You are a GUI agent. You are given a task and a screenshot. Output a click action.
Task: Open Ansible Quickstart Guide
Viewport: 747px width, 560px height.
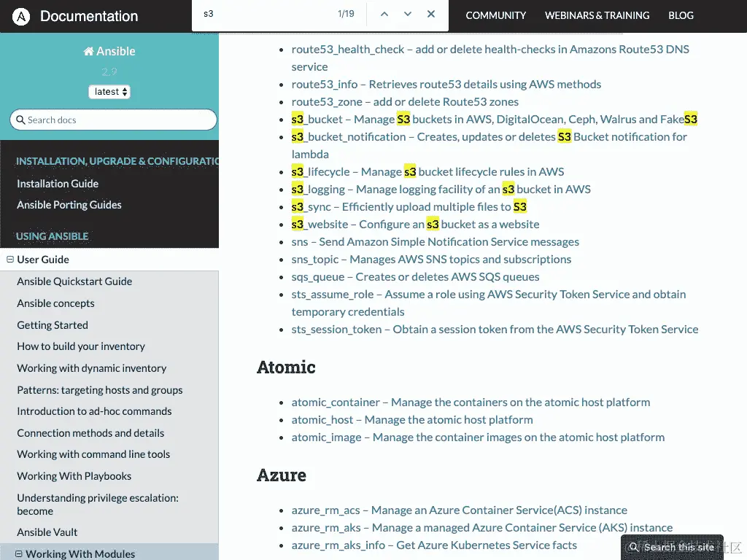74,281
